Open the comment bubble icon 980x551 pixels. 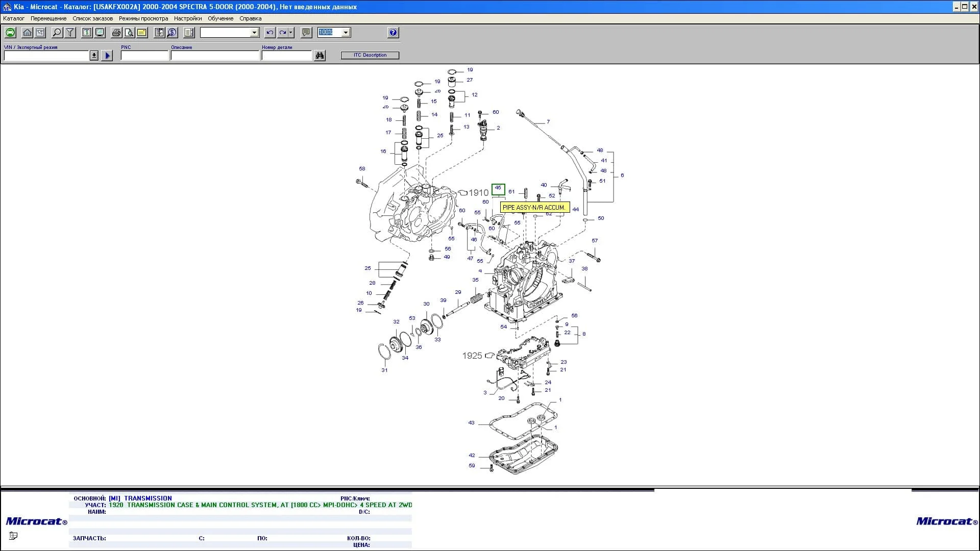(306, 33)
